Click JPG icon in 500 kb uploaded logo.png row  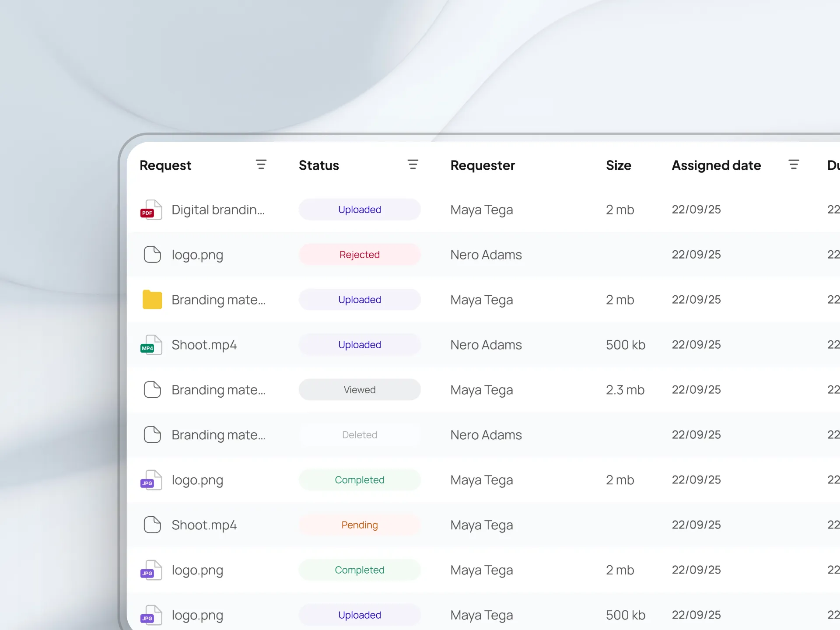tap(151, 616)
